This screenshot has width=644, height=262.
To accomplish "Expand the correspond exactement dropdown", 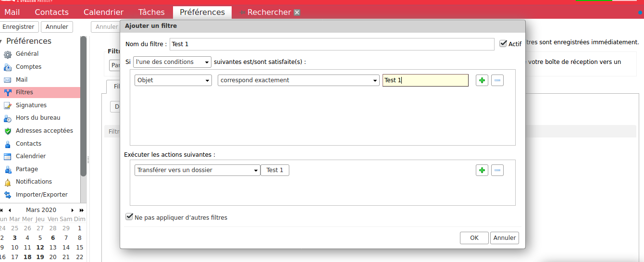I will 298,80.
